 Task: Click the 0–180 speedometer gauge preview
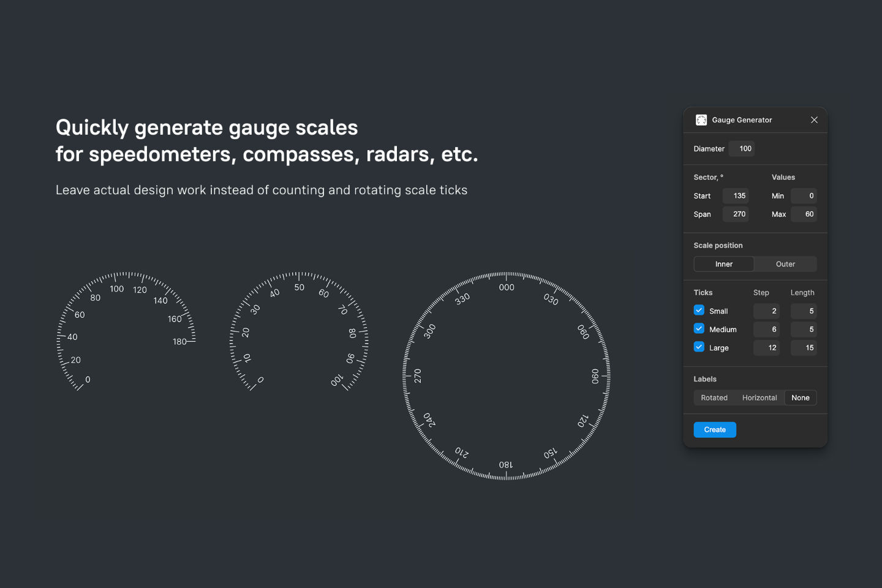click(x=126, y=331)
